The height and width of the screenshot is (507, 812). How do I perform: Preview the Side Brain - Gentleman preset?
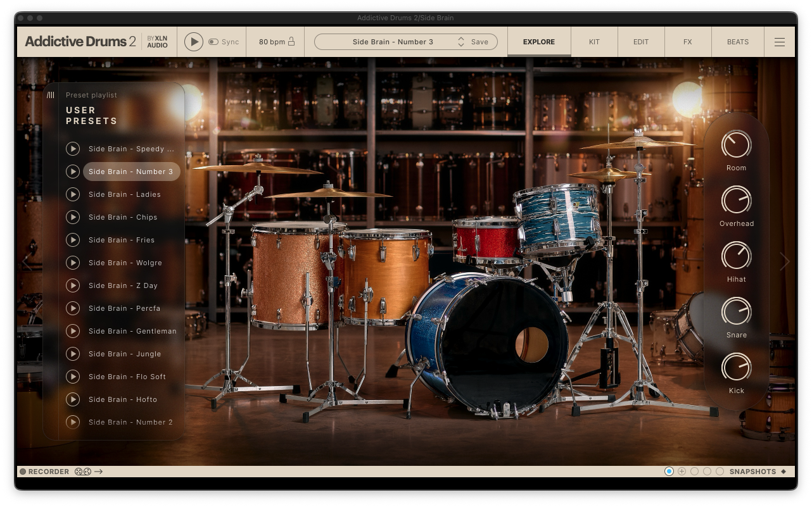pos(73,331)
